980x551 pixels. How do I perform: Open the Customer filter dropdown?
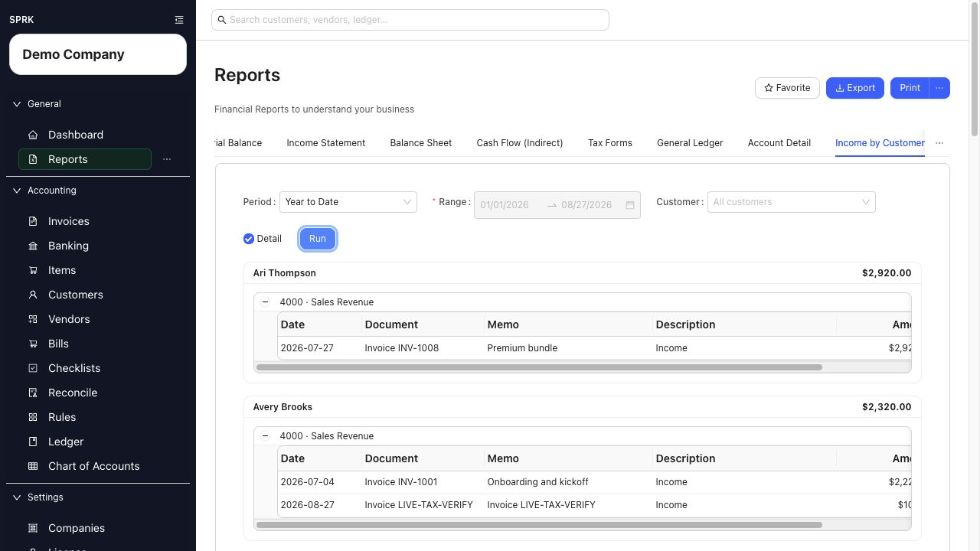pyautogui.click(x=792, y=202)
